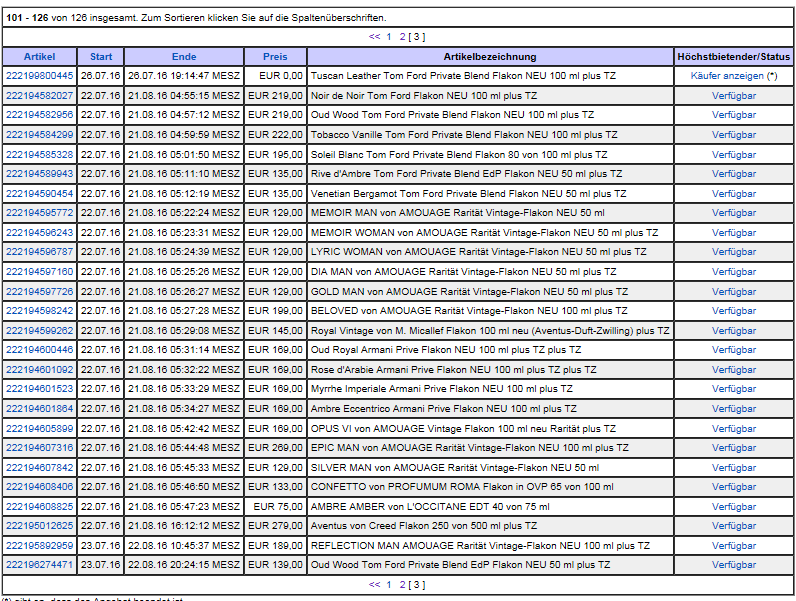The image size is (796, 601).
Task: Open article number 222194599262
Action: pos(40,330)
